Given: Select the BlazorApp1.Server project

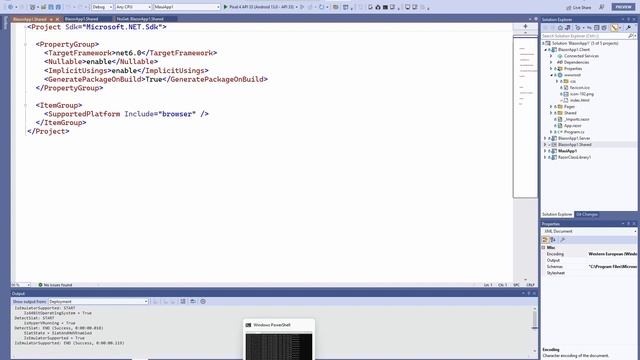Looking at the screenshot, I should (574, 138).
